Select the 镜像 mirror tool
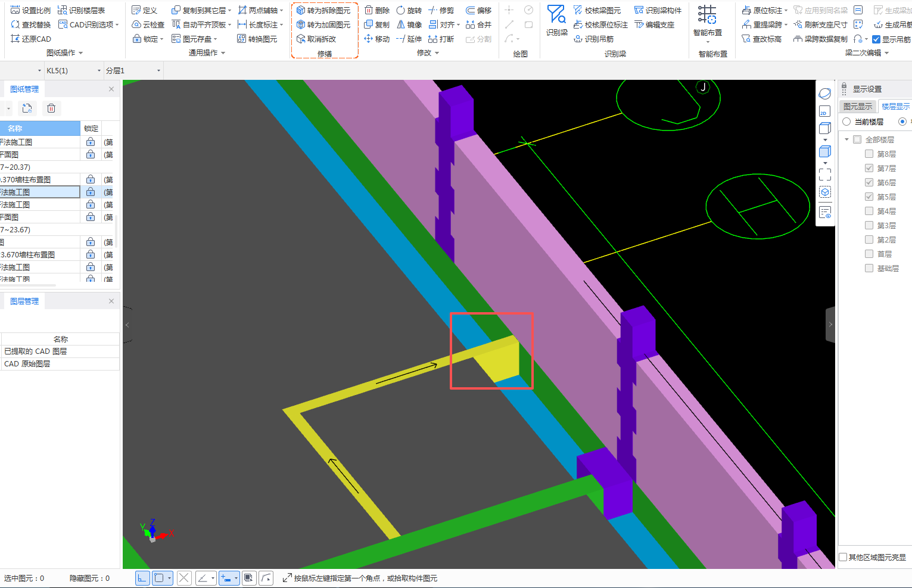This screenshot has height=588, width=912. tap(409, 24)
